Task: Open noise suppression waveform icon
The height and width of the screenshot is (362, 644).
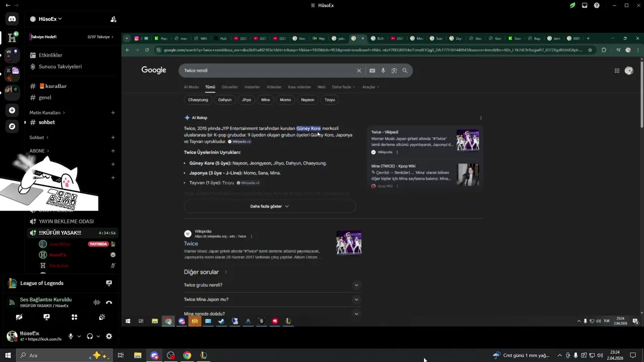Action: click(97, 302)
